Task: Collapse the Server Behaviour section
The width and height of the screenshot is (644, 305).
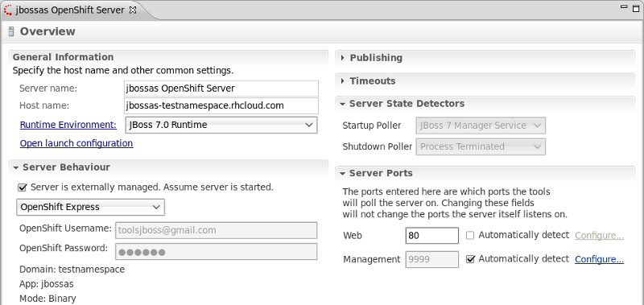Action: 16,167
